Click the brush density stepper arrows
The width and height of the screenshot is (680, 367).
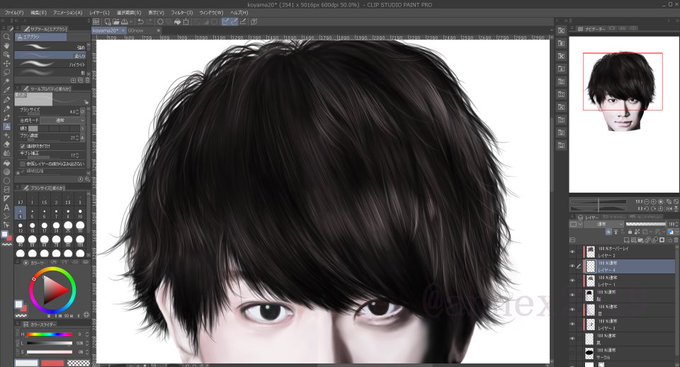tap(78, 138)
